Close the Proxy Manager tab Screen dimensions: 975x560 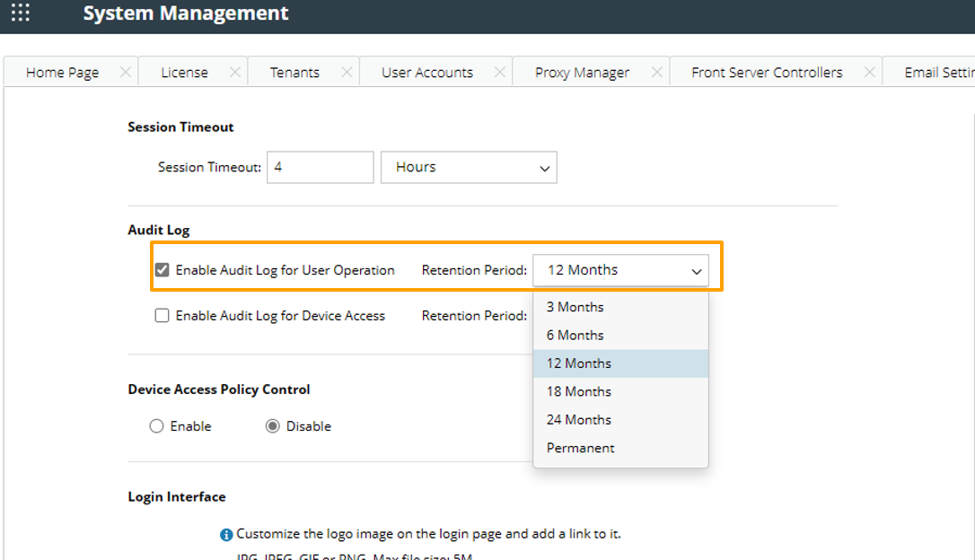[655, 73]
